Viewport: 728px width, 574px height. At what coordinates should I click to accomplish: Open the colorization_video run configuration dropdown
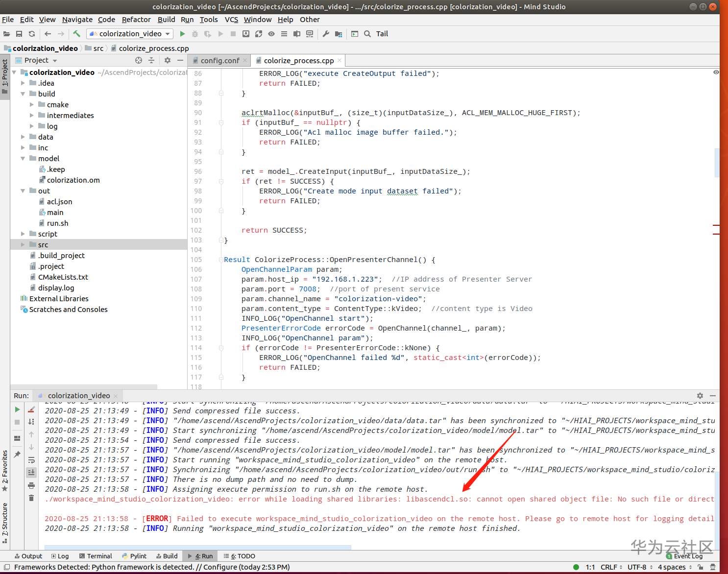(x=130, y=34)
